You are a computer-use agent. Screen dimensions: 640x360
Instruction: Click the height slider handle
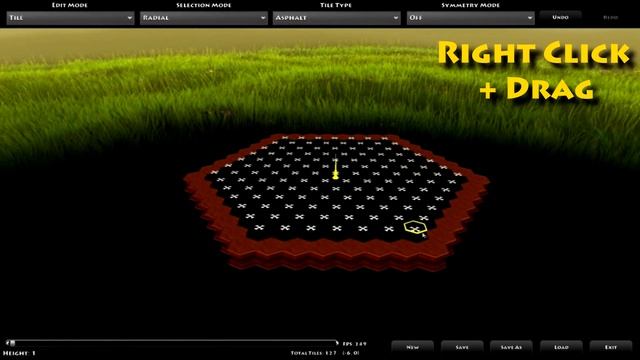tap(13, 343)
